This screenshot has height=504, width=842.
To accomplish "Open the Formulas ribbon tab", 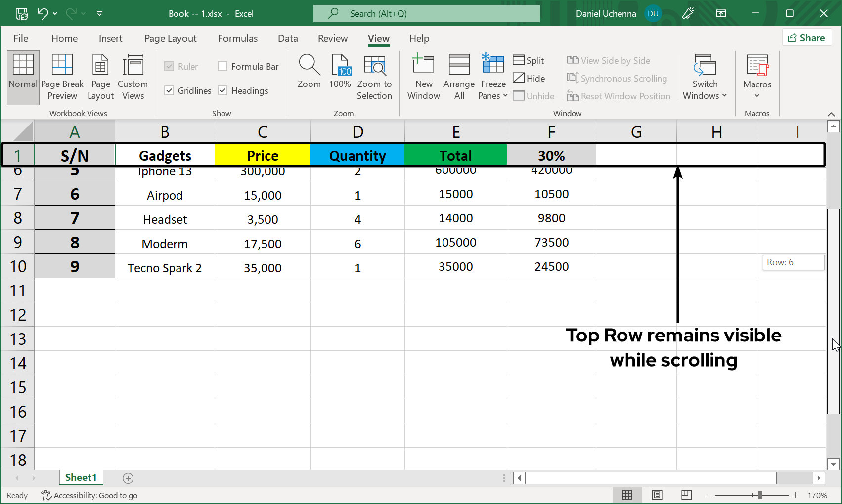I will pyautogui.click(x=238, y=38).
